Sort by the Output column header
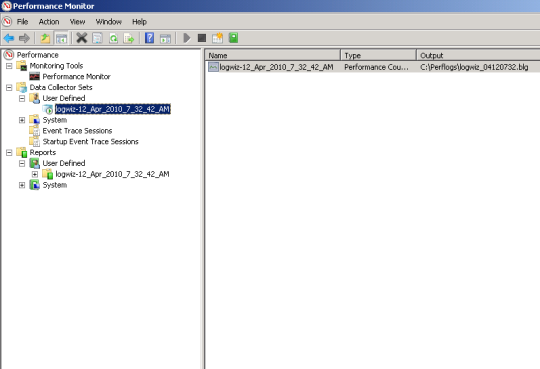The height and width of the screenshot is (369, 540). click(478, 55)
